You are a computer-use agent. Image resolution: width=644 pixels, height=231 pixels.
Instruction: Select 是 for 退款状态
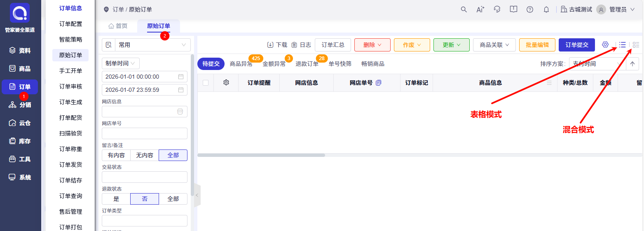coord(116,199)
